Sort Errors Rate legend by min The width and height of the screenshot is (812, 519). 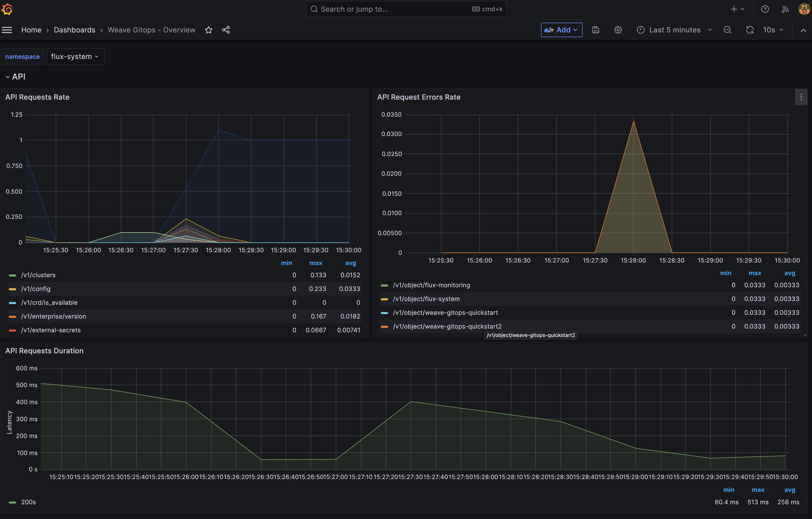726,273
